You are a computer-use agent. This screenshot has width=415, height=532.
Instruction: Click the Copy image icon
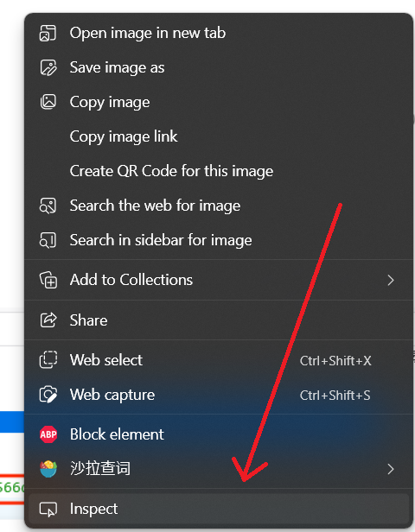point(48,102)
